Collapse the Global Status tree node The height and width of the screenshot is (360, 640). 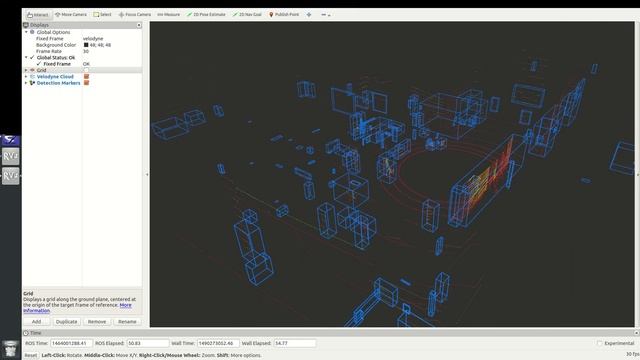pyautogui.click(x=26, y=58)
